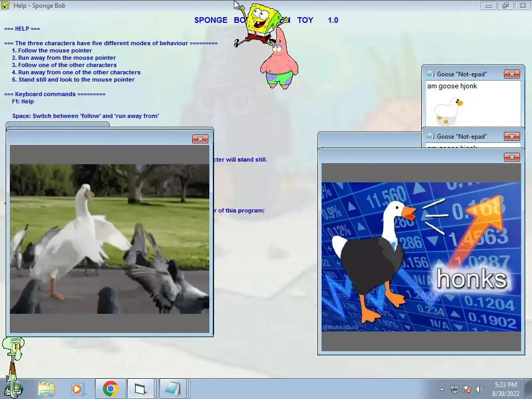The image size is (532, 399).
Task: Click the "TOY" word in the header
Action: click(305, 20)
